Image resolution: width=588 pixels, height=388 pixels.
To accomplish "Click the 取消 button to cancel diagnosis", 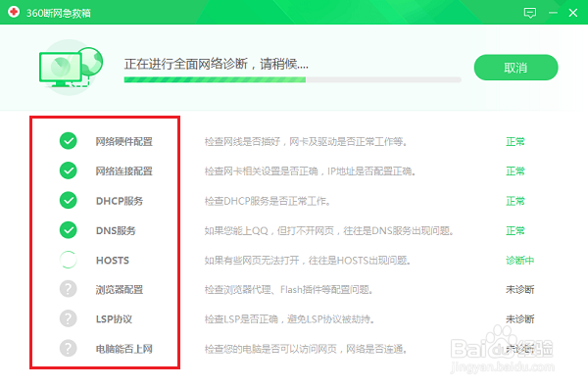I will (x=516, y=68).
